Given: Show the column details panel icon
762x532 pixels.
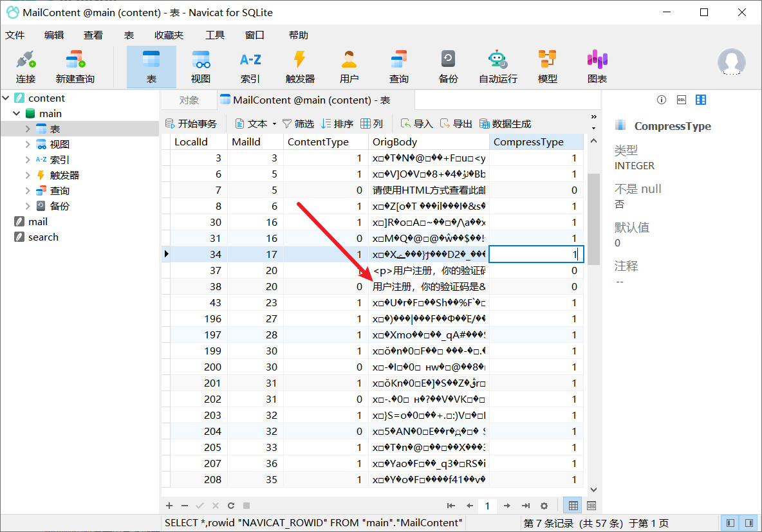Looking at the screenshot, I should pos(701,100).
